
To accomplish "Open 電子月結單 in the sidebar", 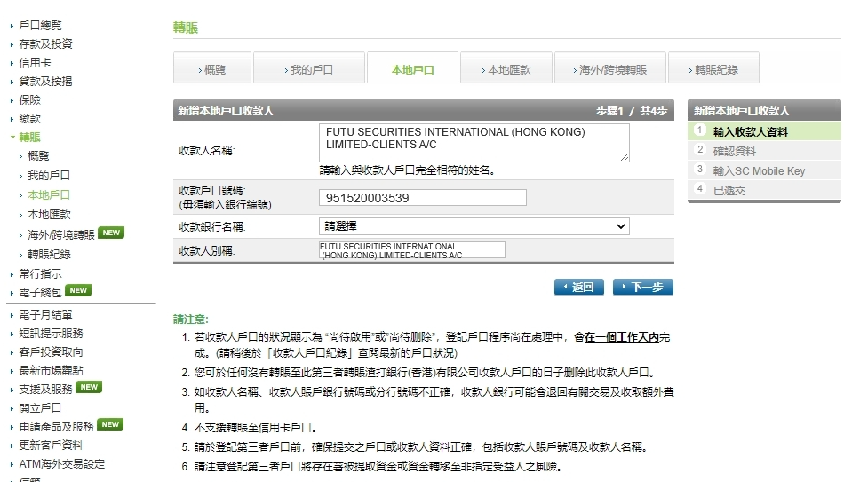I will (45, 315).
